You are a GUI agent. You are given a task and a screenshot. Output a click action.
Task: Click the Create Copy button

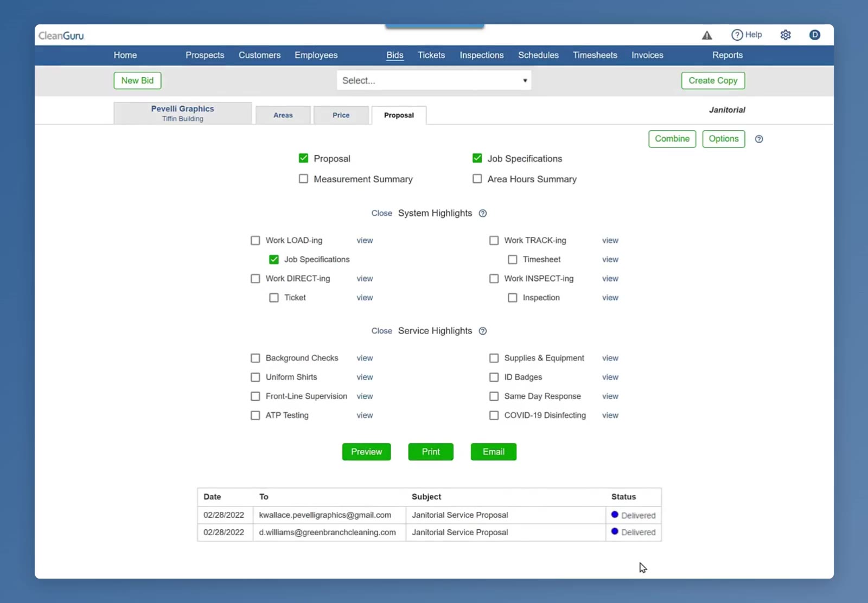tap(713, 80)
